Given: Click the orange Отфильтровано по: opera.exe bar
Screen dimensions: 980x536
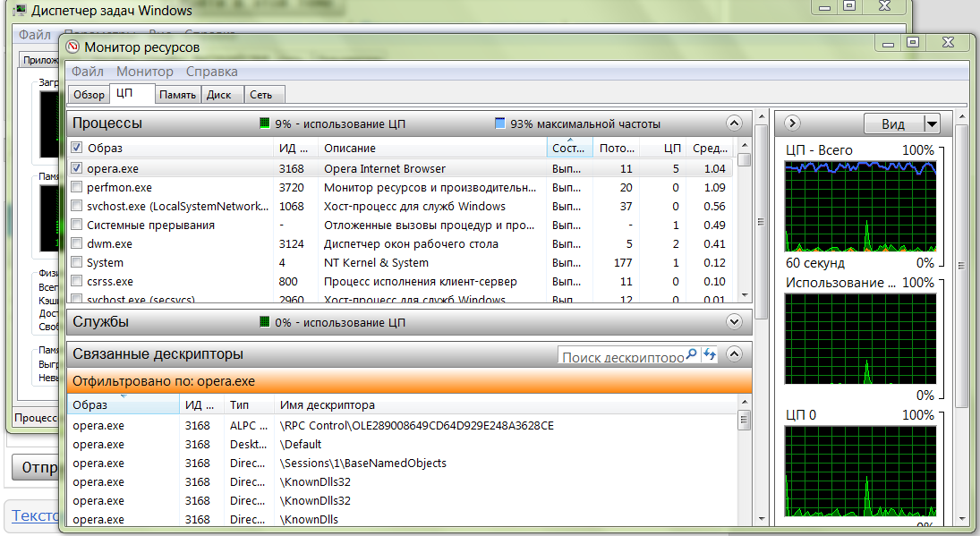Looking at the screenshot, I should pos(409,381).
